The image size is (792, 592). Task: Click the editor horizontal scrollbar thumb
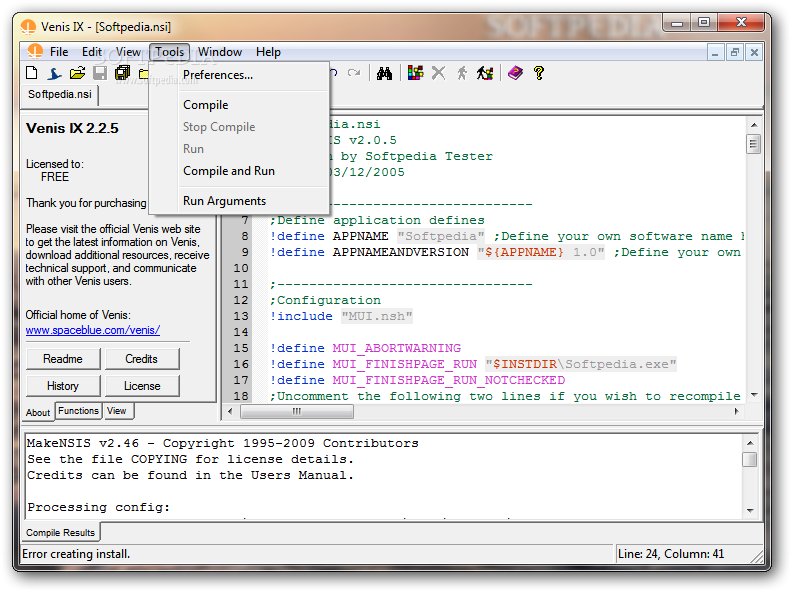pos(297,411)
